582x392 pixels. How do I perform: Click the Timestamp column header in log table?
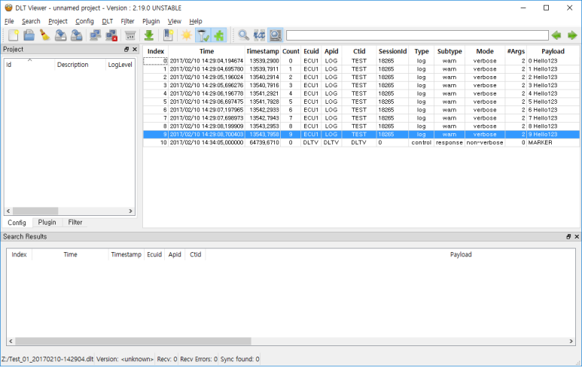click(x=262, y=51)
